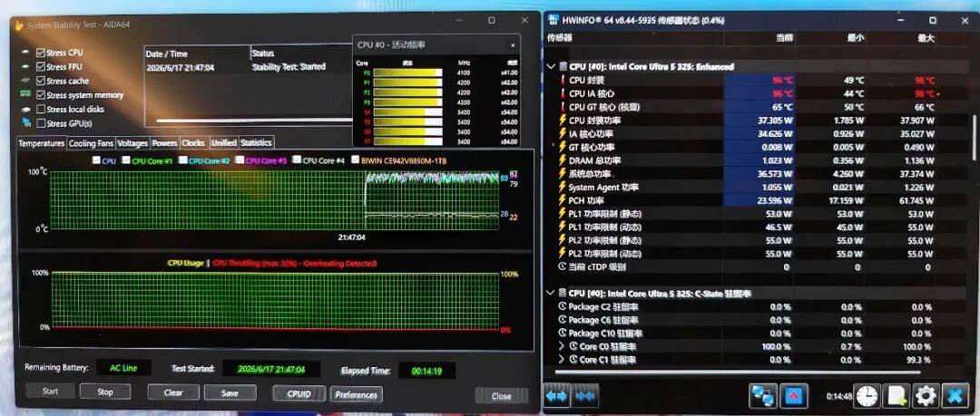Image resolution: width=980 pixels, height=416 pixels.
Task: Collapse CPU [#0] C-State 驻留率 group
Action: click(x=551, y=293)
